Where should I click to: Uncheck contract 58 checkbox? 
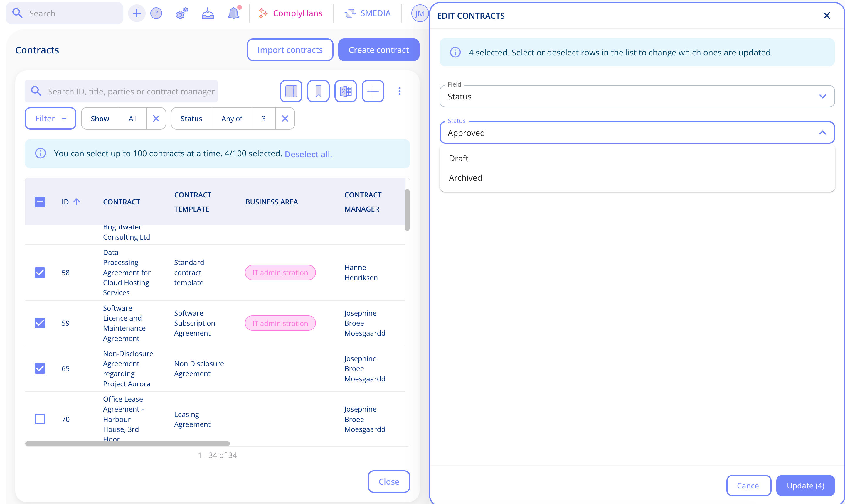[x=40, y=272]
